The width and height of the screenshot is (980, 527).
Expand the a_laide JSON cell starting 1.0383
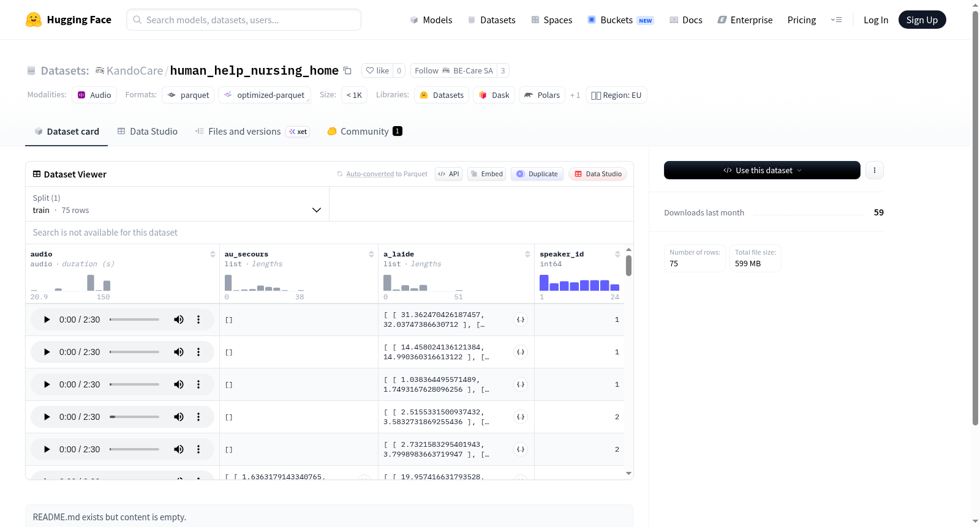click(x=521, y=384)
